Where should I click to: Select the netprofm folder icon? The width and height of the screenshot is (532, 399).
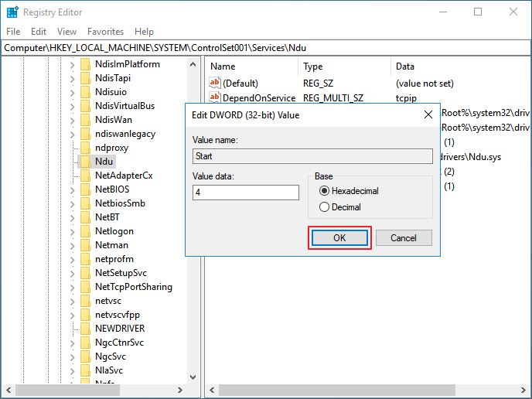(86, 259)
